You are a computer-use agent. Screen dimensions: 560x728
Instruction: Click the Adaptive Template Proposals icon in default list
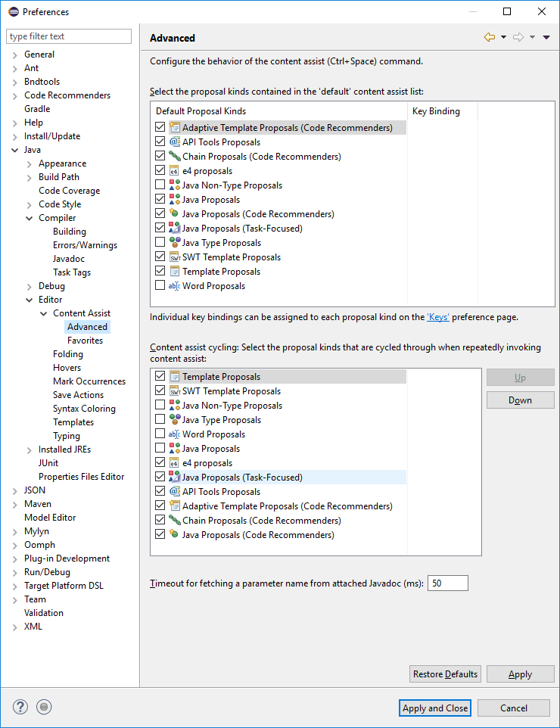174,127
